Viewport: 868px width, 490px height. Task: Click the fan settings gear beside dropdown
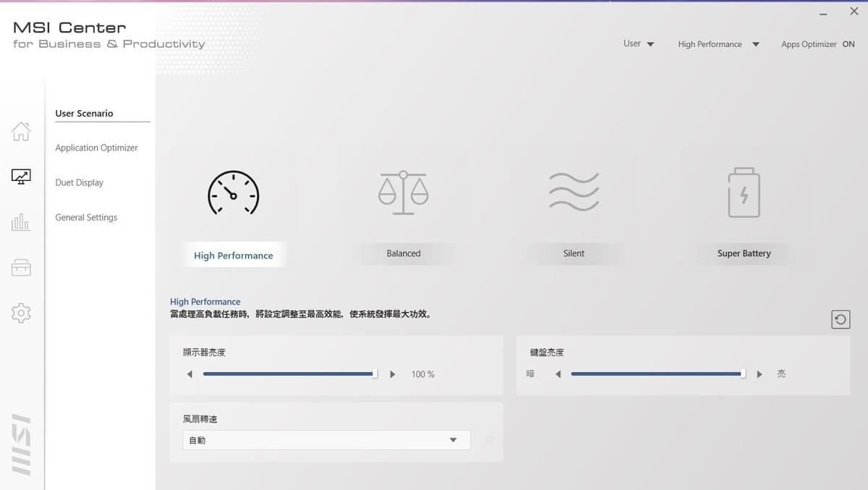pos(490,440)
